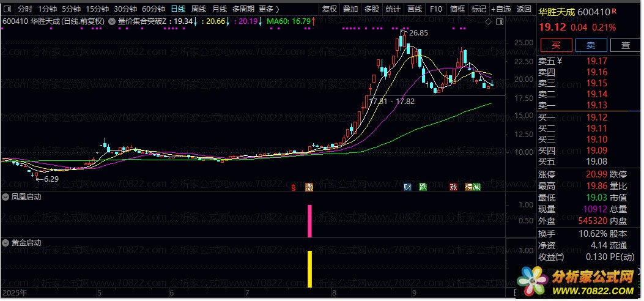
Task: Select the 日线 daily period tab
Action: click(x=178, y=9)
